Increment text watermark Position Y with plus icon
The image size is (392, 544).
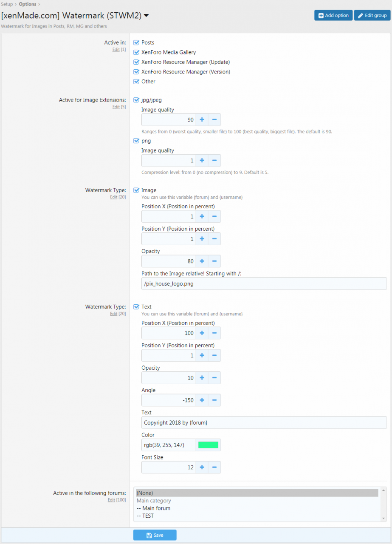[202, 355]
